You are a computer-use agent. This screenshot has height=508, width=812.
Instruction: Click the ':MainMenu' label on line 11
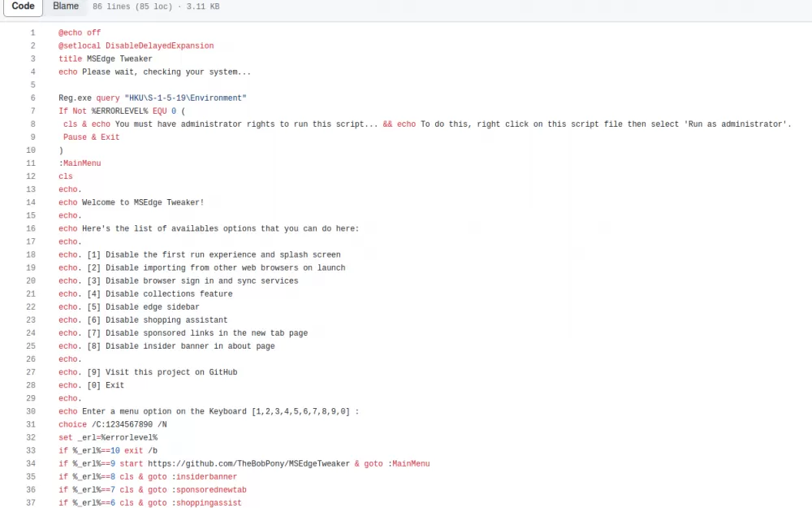(80, 163)
